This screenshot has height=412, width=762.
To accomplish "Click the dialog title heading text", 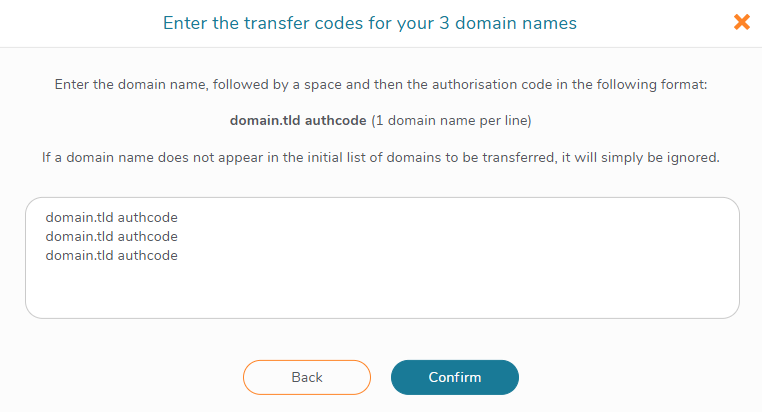I will point(369,22).
